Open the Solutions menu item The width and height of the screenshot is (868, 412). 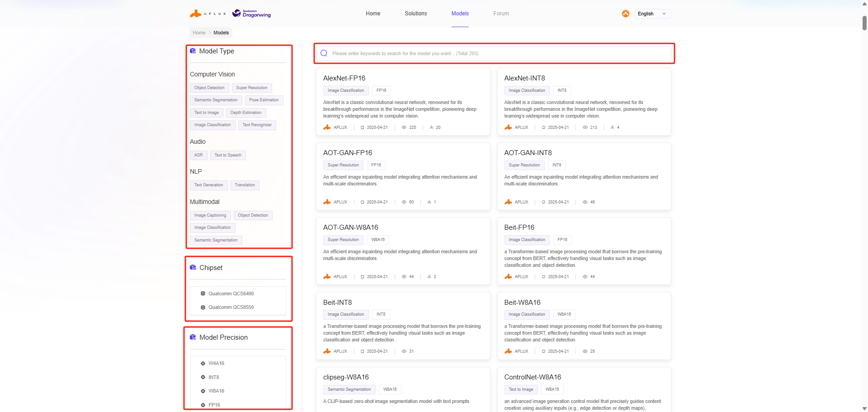pos(415,14)
